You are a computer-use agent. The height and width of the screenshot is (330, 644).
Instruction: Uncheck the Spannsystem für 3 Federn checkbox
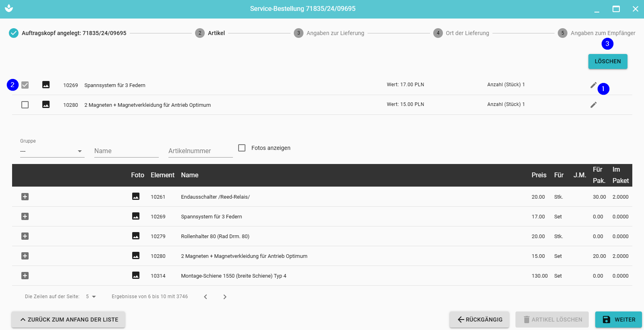pos(25,85)
